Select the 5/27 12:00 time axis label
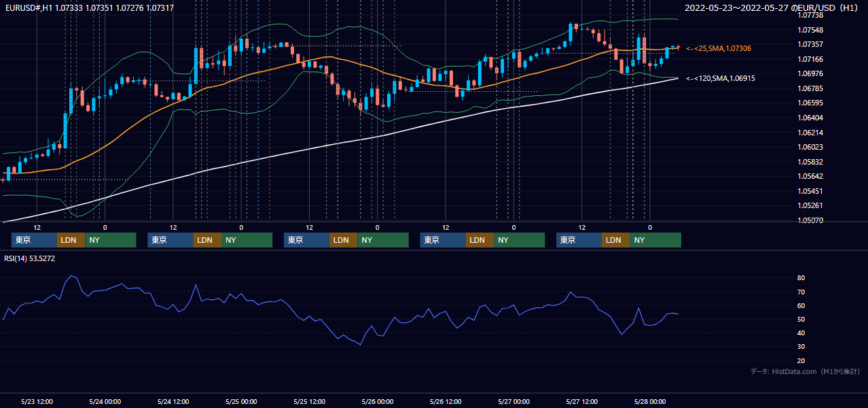Screen dimensions: 868x408 coord(582,401)
